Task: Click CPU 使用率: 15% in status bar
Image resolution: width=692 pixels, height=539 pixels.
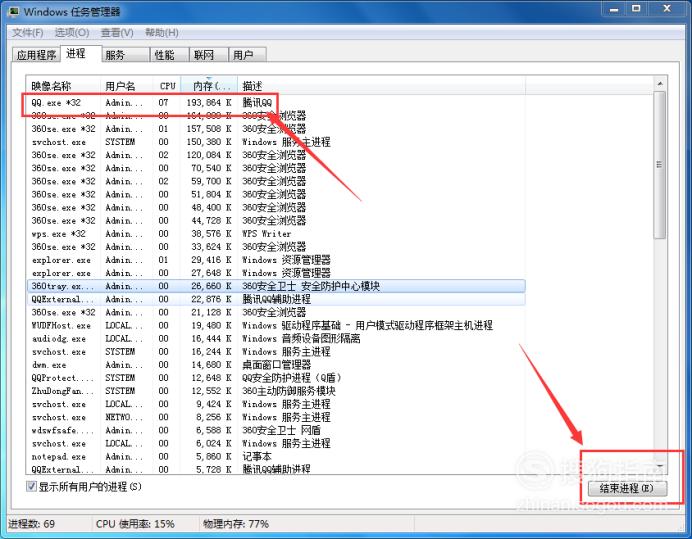Action: point(135,524)
